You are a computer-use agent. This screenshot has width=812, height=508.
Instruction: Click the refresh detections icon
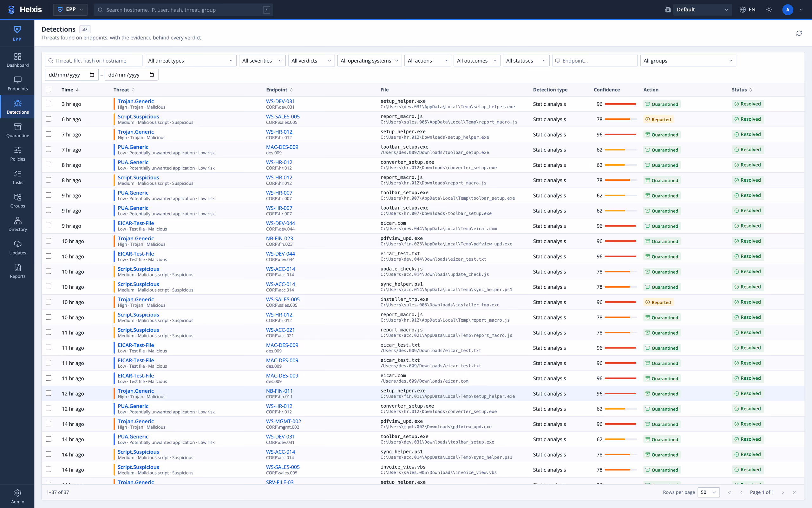[799, 33]
